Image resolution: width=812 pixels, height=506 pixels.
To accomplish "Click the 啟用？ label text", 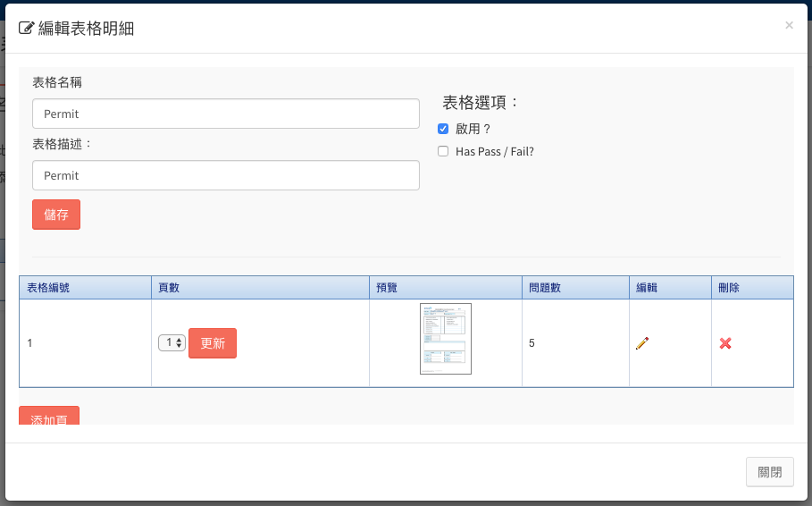I will click(473, 129).
